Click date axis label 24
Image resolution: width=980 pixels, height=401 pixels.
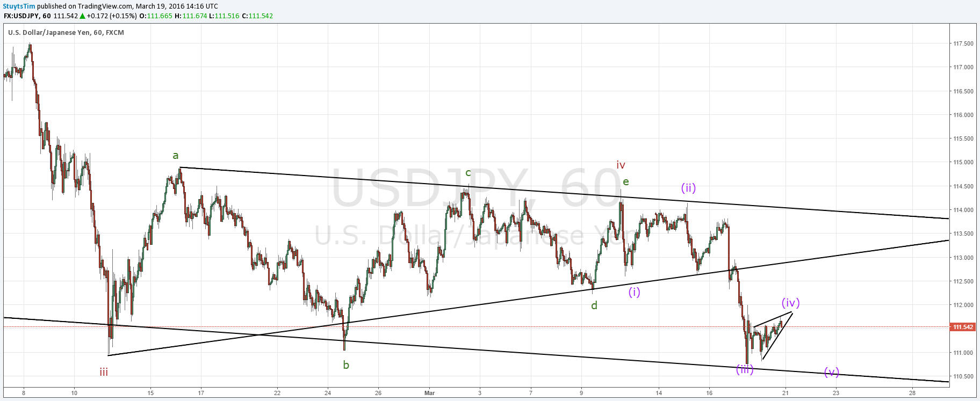coord(328,393)
